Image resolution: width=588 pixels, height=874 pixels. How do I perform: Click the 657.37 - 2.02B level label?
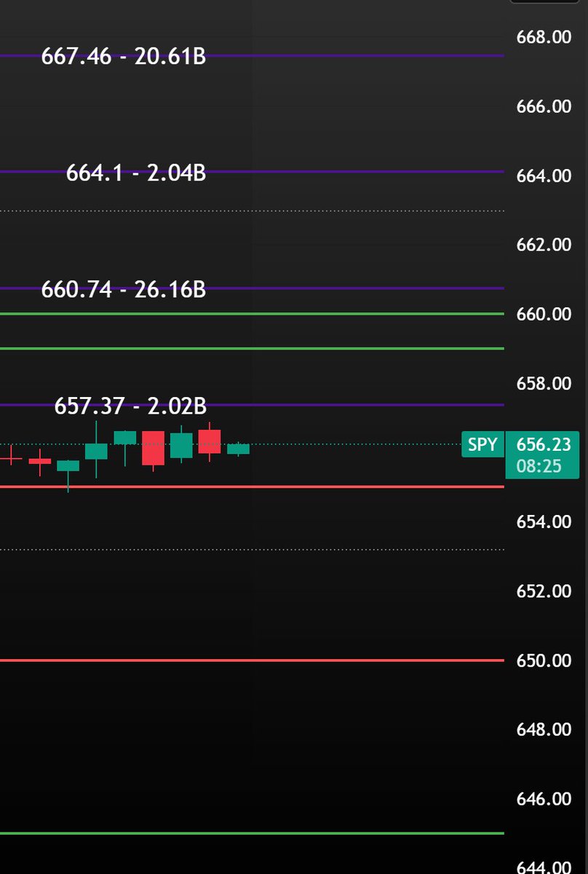pos(130,406)
